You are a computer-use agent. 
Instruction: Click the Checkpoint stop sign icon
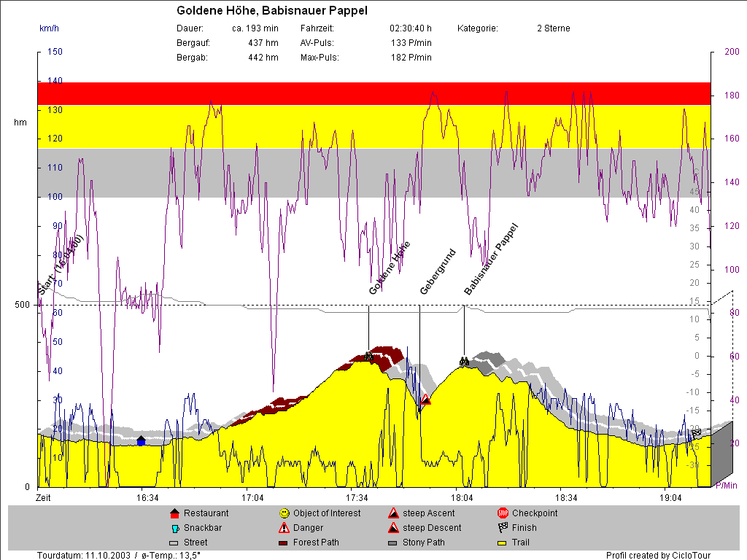[503, 513]
